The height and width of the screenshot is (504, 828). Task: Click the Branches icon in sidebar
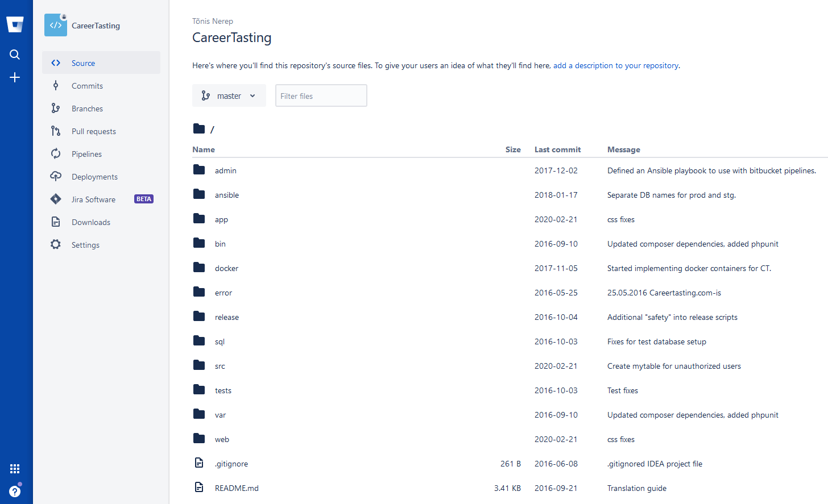point(56,108)
